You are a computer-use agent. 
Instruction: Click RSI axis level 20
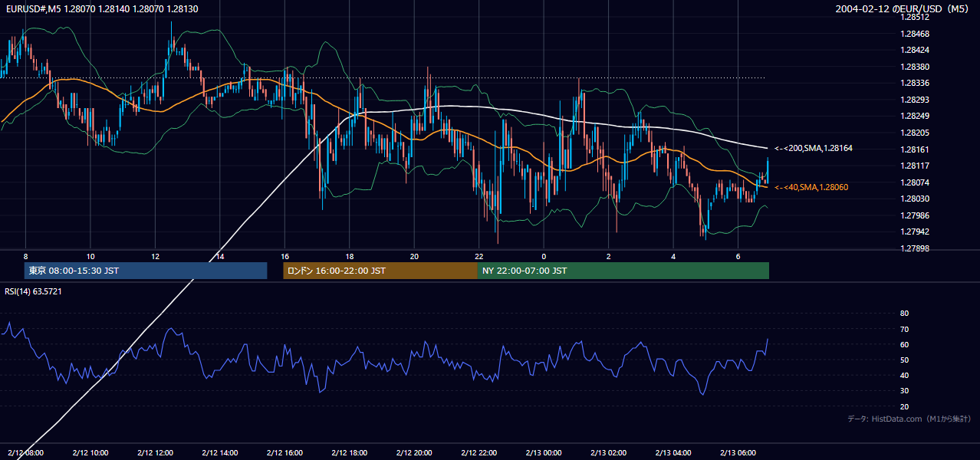click(x=905, y=406)
